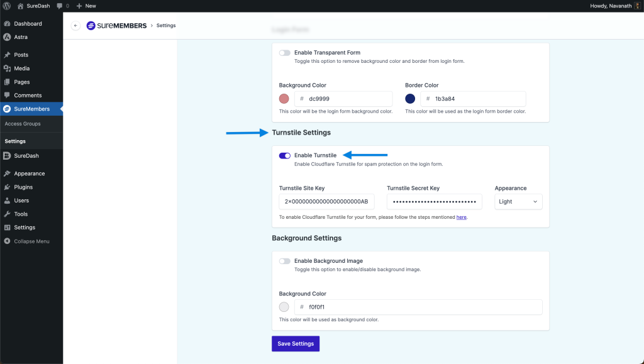Image resolution: width=644 pixels, height=364 pixels.
Task: Click the Posts pushpin icon
Action: coord(7,55)
